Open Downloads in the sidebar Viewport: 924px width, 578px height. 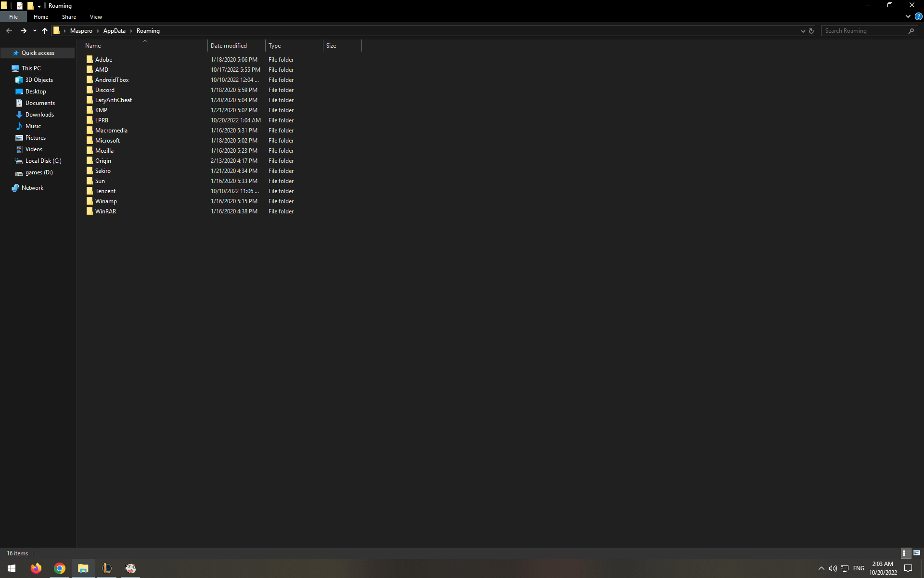point(39,115)
